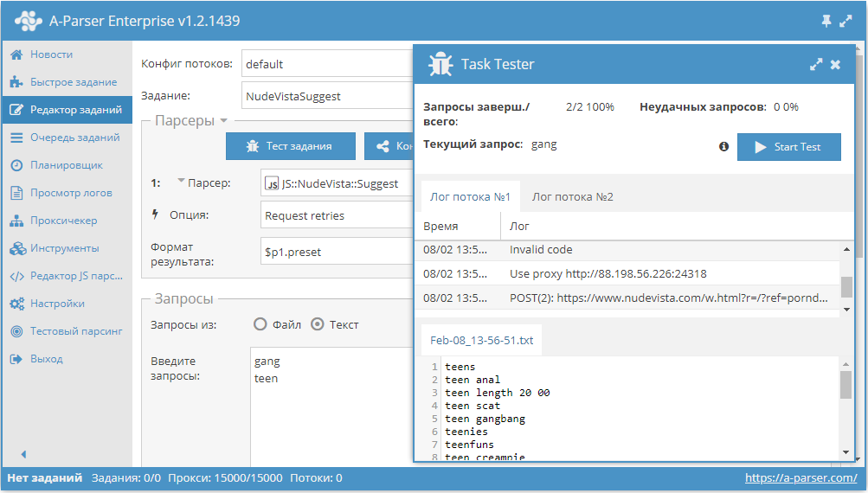Open Просмотр логов page
Image resolution: width=868 pixels, height=493 pixels.
(67, 193)
